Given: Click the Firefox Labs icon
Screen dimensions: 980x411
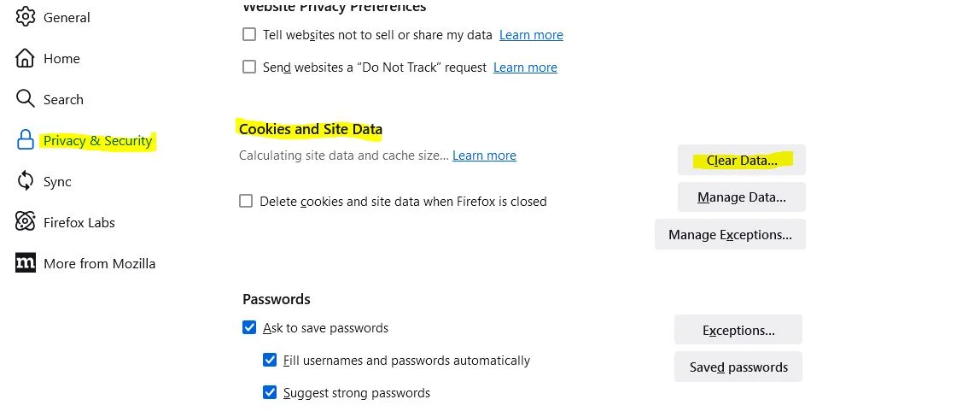Looking at the screenshot, I should pos(26,222).
